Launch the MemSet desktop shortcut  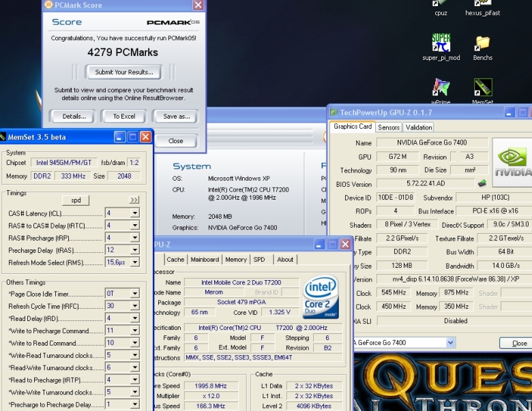tap(482, 91)
